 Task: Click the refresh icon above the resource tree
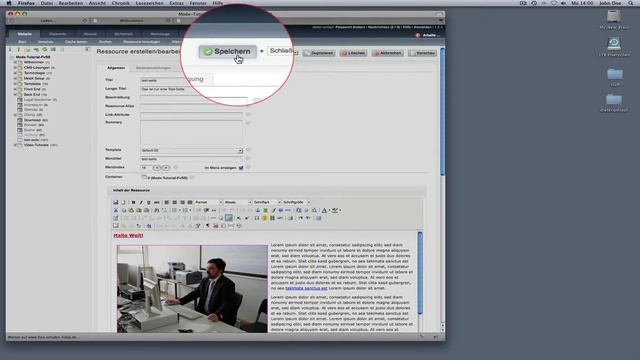tap(45, 49)
